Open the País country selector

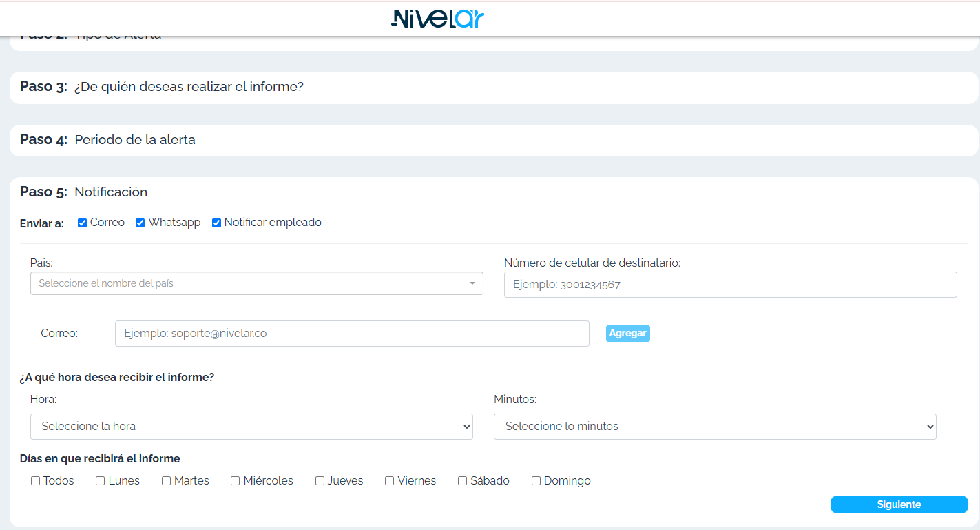257,283
